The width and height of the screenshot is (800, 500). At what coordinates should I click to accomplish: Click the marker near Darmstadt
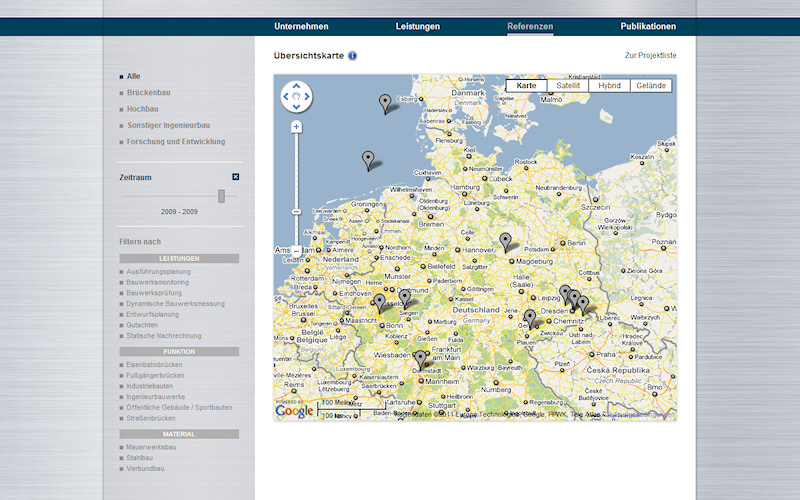[420, 360]
